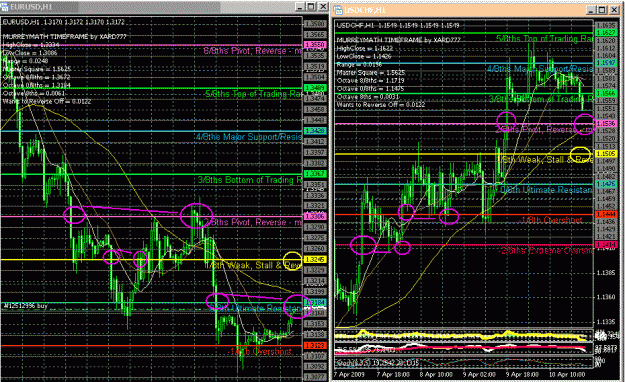Click '-1/8th Overshoot' label in USDCHF chart

pos(552,220)
